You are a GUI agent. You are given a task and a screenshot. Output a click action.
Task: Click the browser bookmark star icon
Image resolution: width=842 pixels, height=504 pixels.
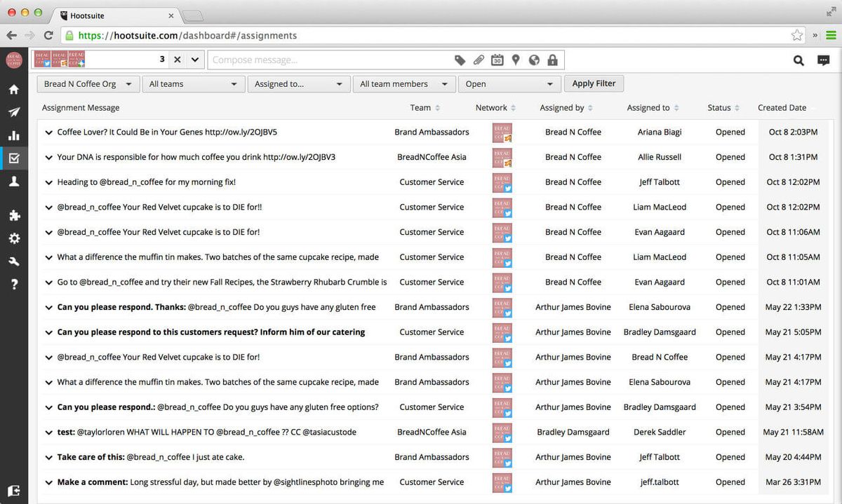[797, 35]
